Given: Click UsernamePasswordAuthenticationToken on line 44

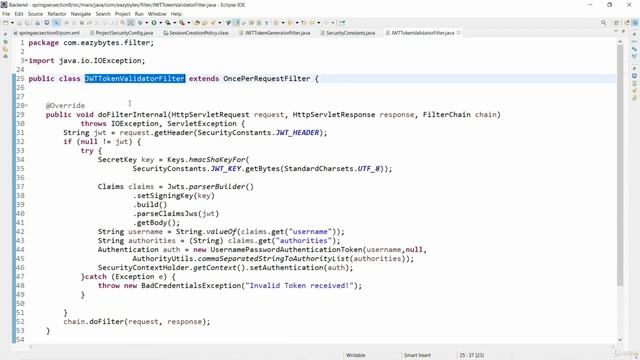Looking at the screenshot, I should 287,250.
